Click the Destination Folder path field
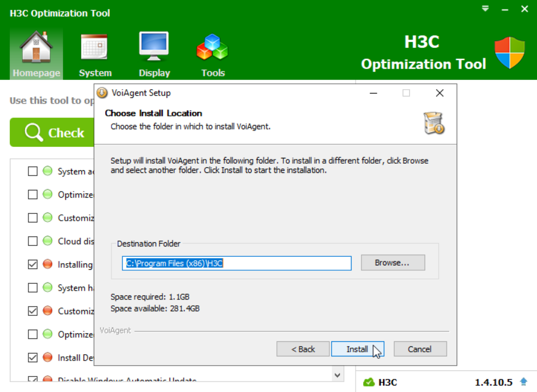Screen dimensions: 537x392 point(237,263)
